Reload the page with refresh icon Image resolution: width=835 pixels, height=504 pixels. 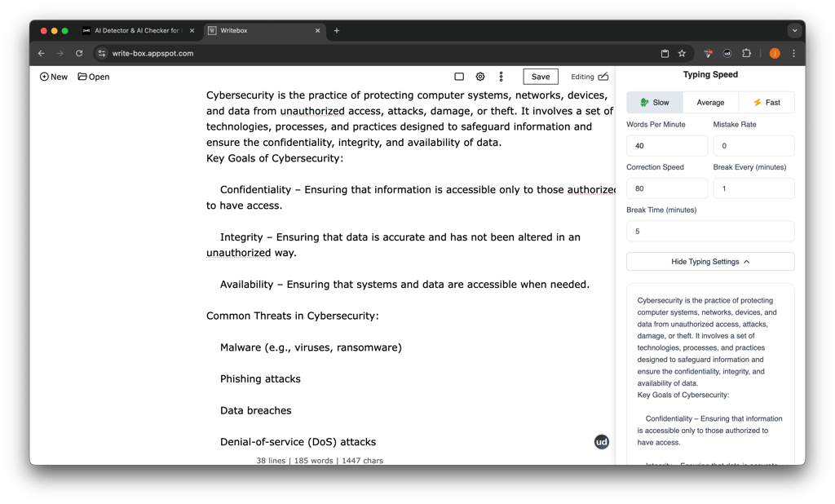[x=79, y=53]
